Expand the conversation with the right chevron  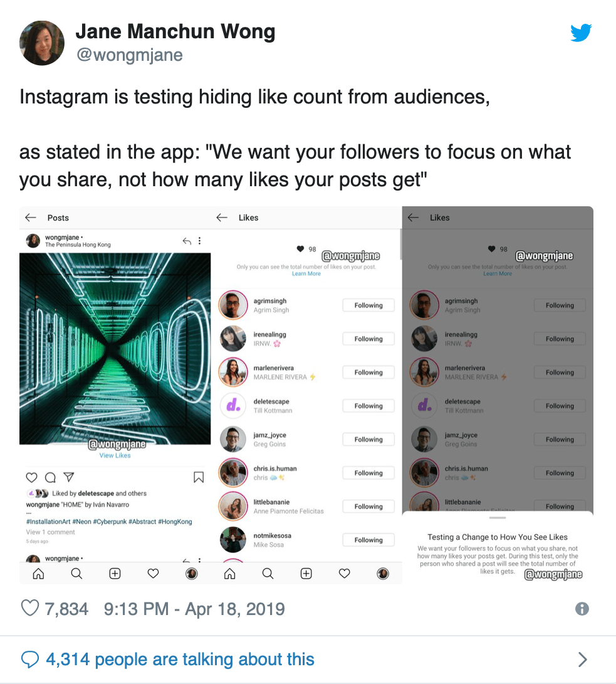point(582,659)
